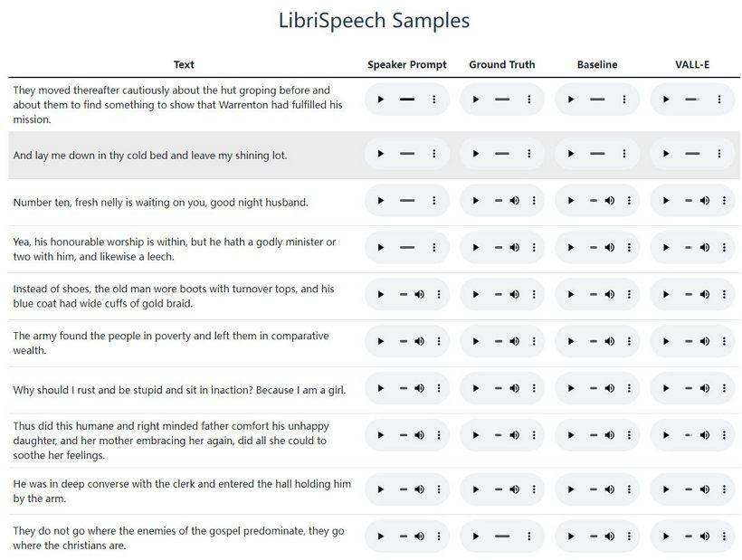Open more options for Warrenton row Speaker Prompt

pyautogui.click(x=434, y=100)
